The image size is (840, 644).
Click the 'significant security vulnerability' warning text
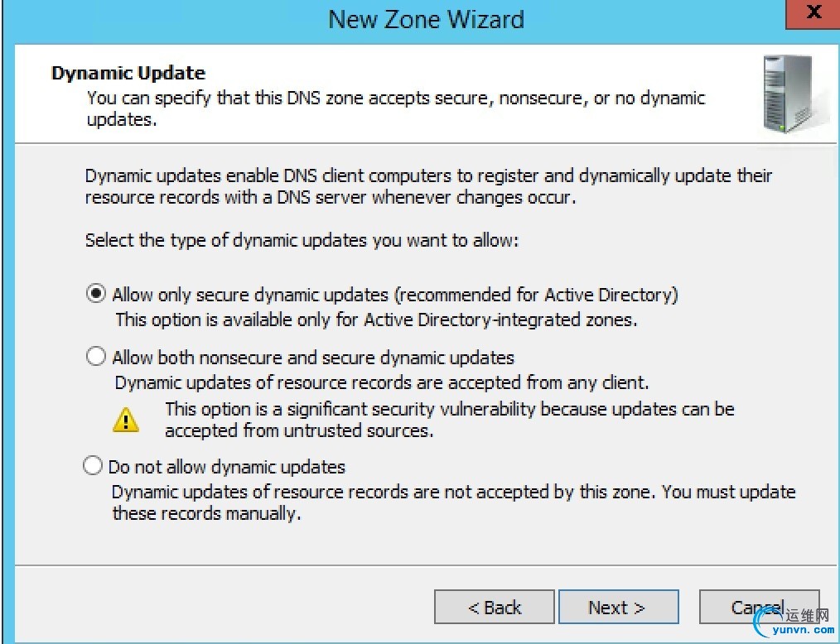[449, 419]
